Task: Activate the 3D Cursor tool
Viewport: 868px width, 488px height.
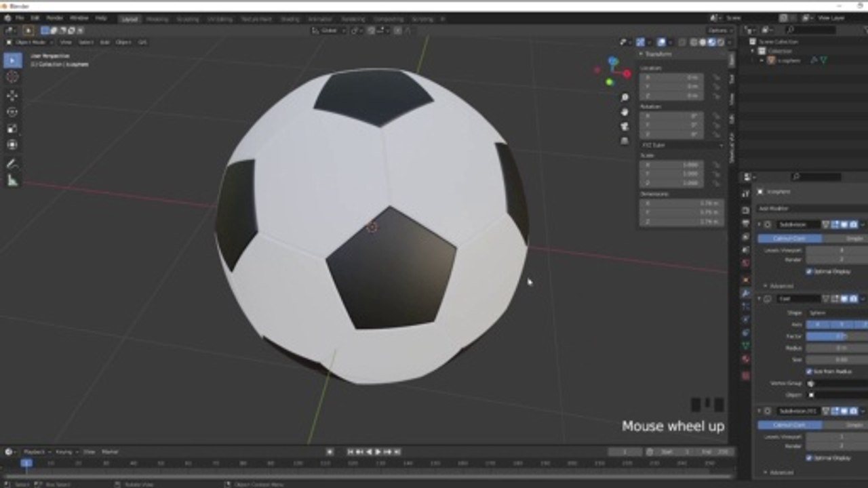Action: 12,77
